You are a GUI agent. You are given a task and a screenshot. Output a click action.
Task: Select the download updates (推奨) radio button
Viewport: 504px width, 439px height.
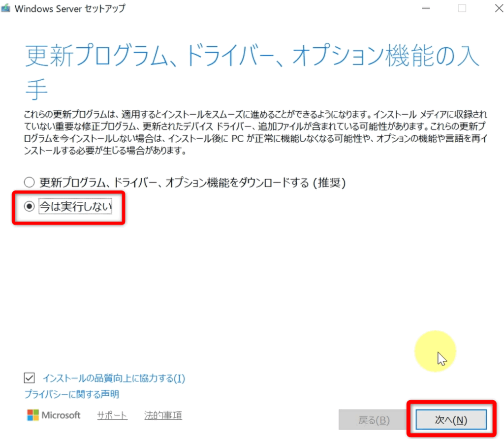pyautogui.click(x=30, y=183)
